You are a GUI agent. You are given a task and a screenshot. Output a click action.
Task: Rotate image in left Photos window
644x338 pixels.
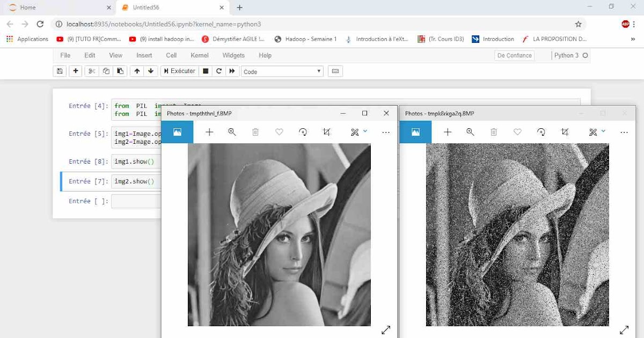(x=303, y=132)
